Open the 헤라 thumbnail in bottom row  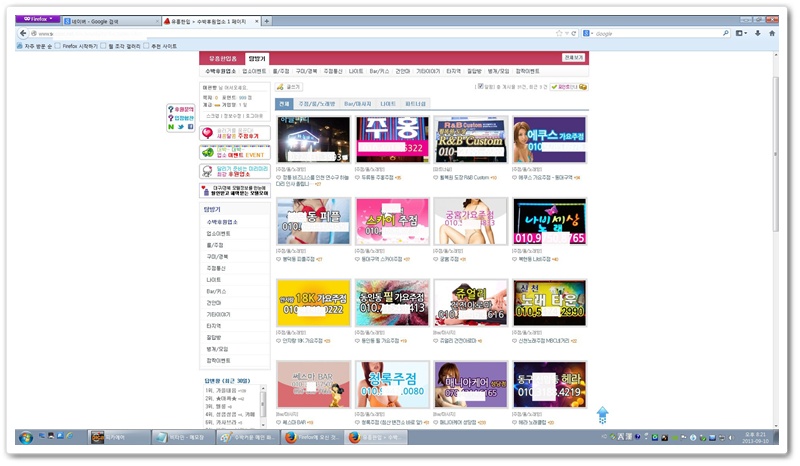pos(549,384)
